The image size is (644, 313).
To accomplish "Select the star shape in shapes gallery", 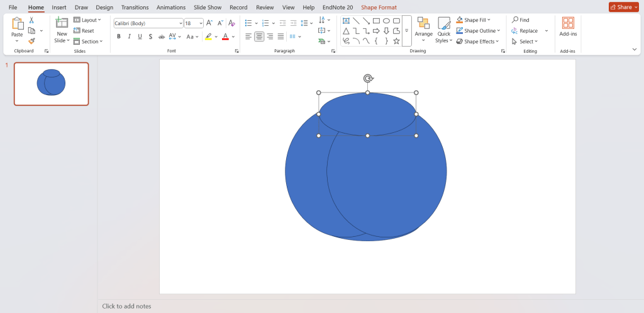I will pos(396,41).
